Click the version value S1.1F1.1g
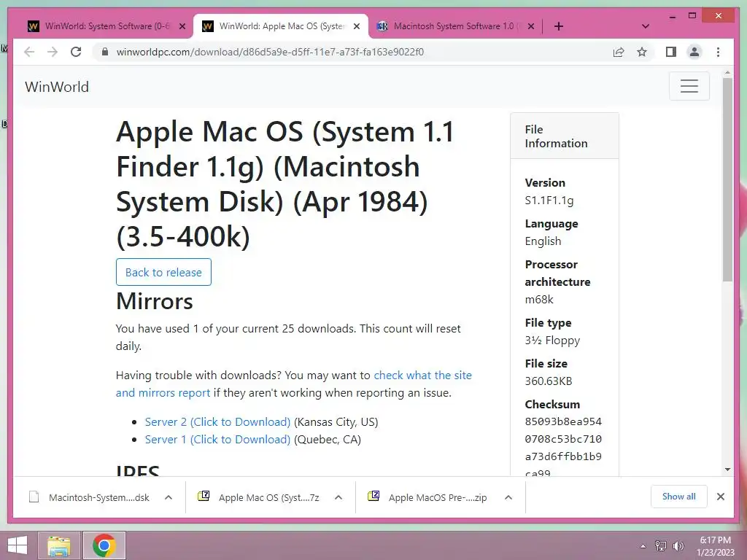The height and width of the screenshot is (560, 747). 549,201
